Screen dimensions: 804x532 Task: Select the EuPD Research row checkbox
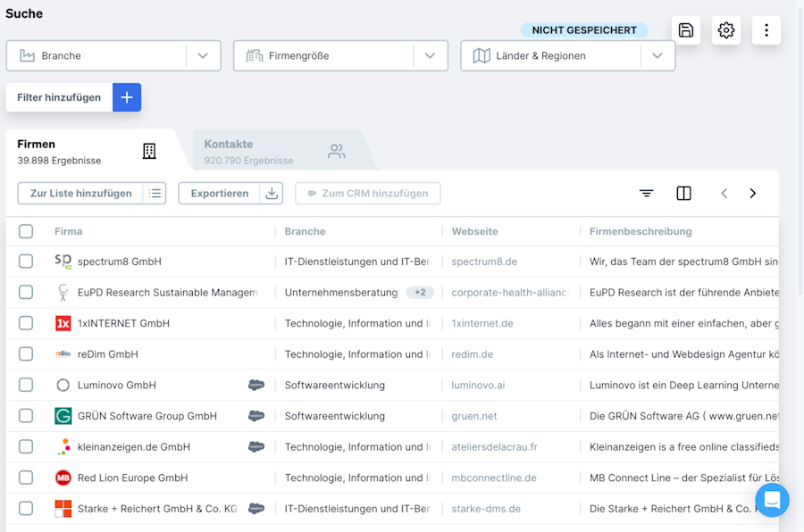tap(26, 292)
